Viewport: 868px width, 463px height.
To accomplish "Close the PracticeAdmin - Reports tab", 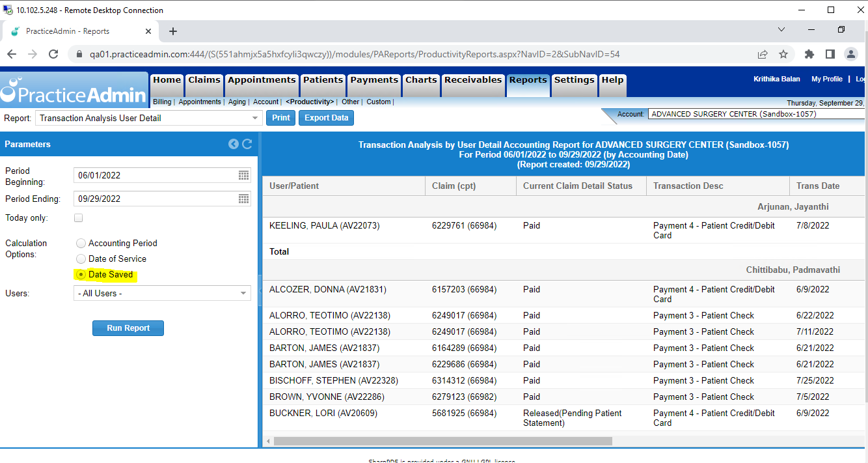I will click(x=148, y=31).
